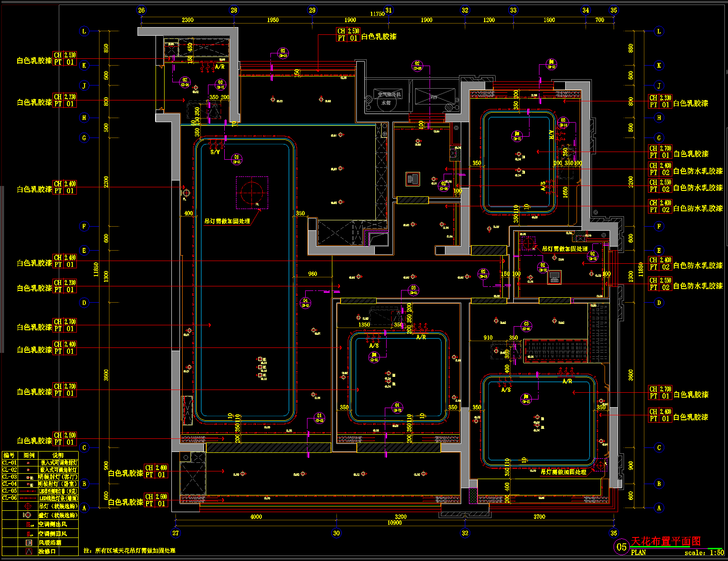This screenshot has width=728, height=561.
Task: Pick grid axis bubble 34
Action: (586, 10)
